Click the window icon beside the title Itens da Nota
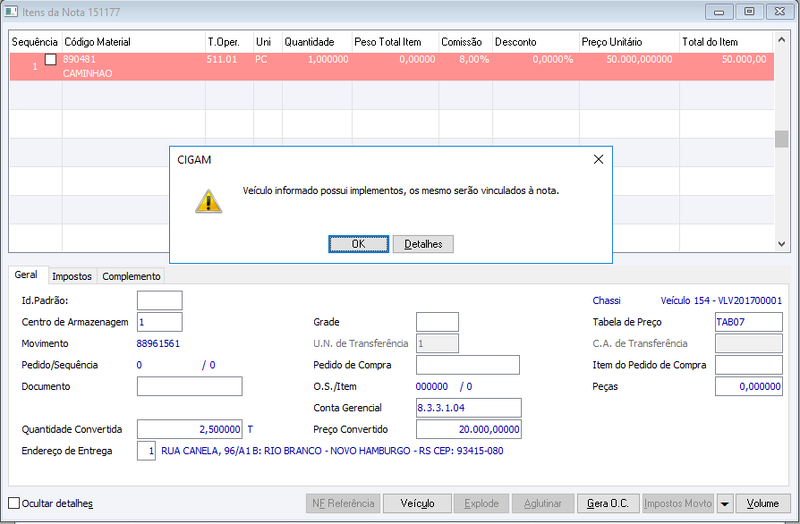 (11, 11)
